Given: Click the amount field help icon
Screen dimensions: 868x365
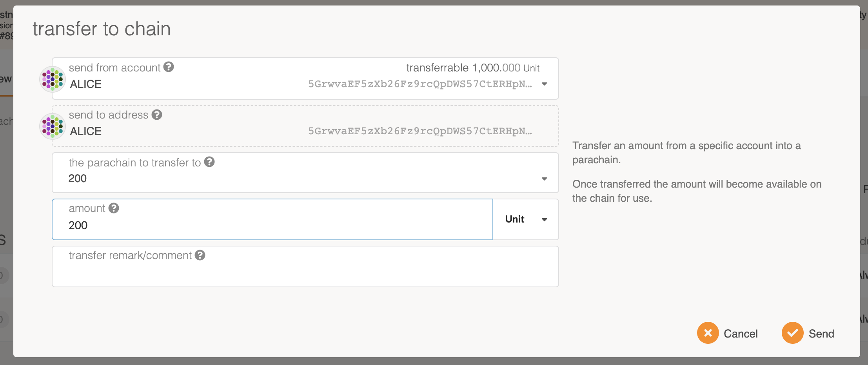Looking at the screenshot, I should (114, 208).
